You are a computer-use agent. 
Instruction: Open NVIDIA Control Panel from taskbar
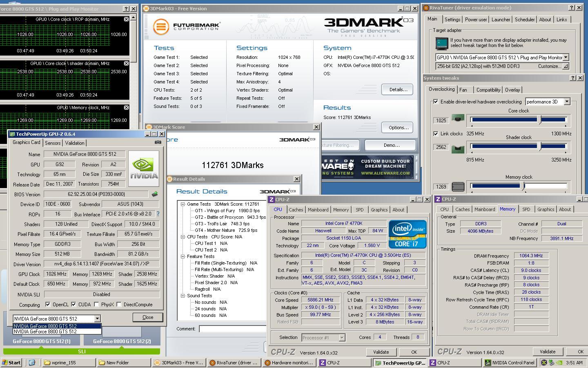(x=509, y=362)
